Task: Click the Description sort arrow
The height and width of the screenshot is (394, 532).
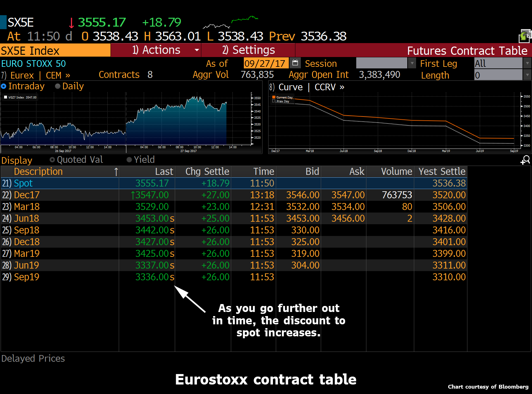Action: coord(116,172)
